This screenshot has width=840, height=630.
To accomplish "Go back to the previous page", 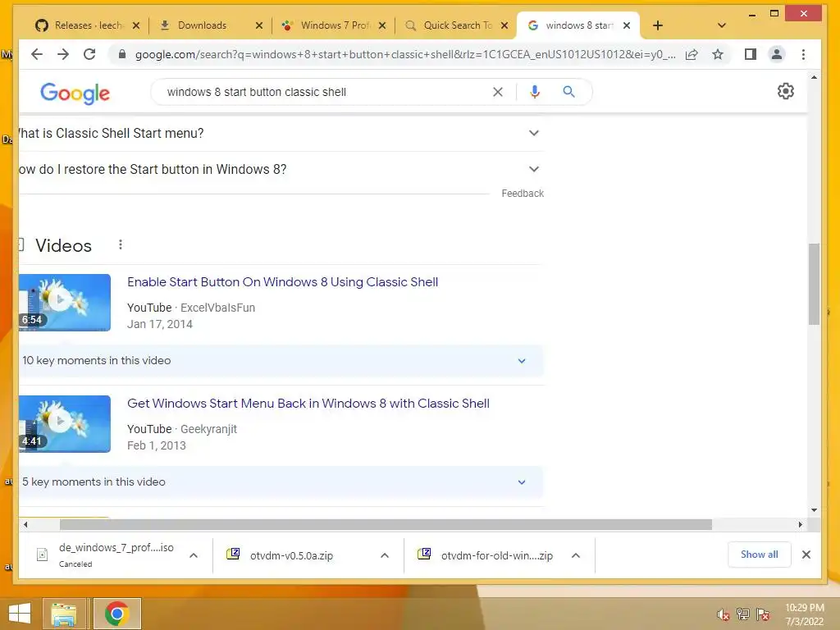I will [36, 54].
